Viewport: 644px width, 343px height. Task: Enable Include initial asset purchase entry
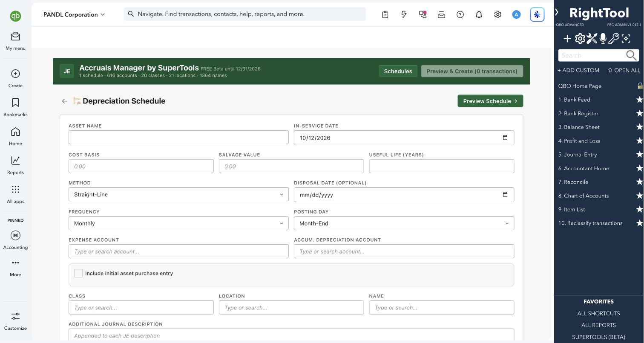coord(78,273)
